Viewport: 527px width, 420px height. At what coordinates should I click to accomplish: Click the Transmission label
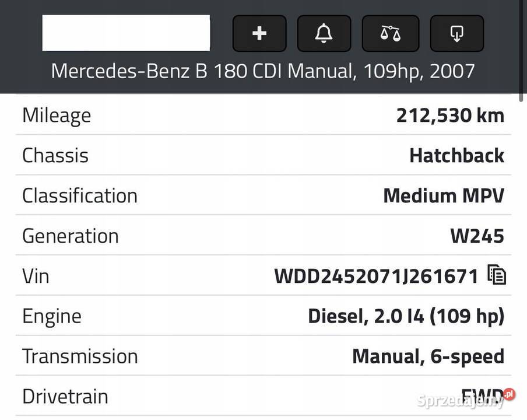pyautogui.click(x=80, y=356)
